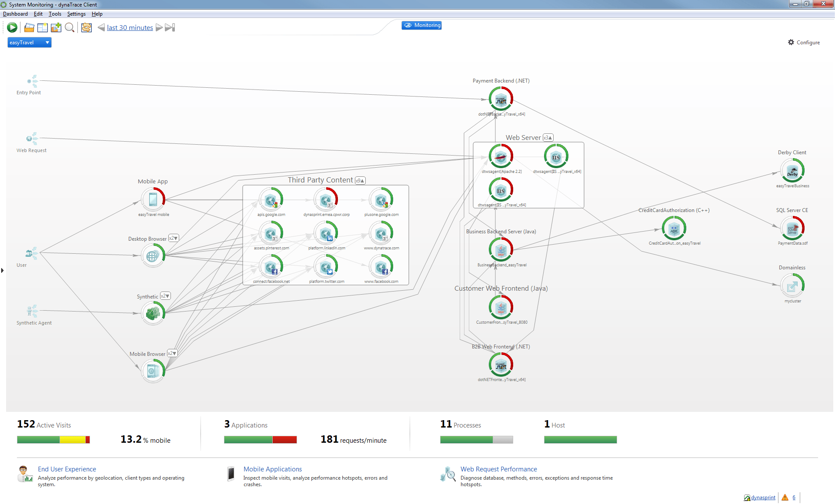Select the Synthetic node icon
This screenshot has width=835, height=504.
(153, 313)
